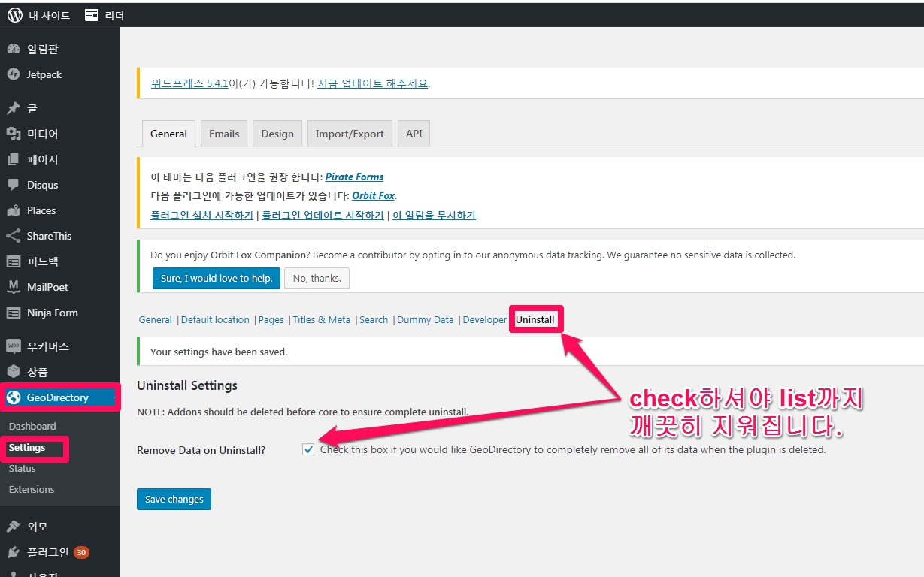This screenshot has width=924, height=577.
Task: Open the Titles & Meta subsection
Action: click(322, 319)
